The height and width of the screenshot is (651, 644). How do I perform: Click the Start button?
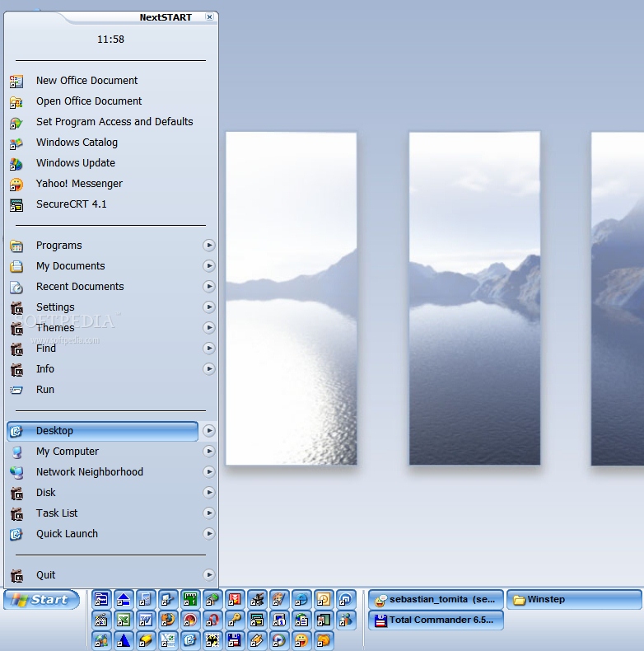(x=41, y=600)
